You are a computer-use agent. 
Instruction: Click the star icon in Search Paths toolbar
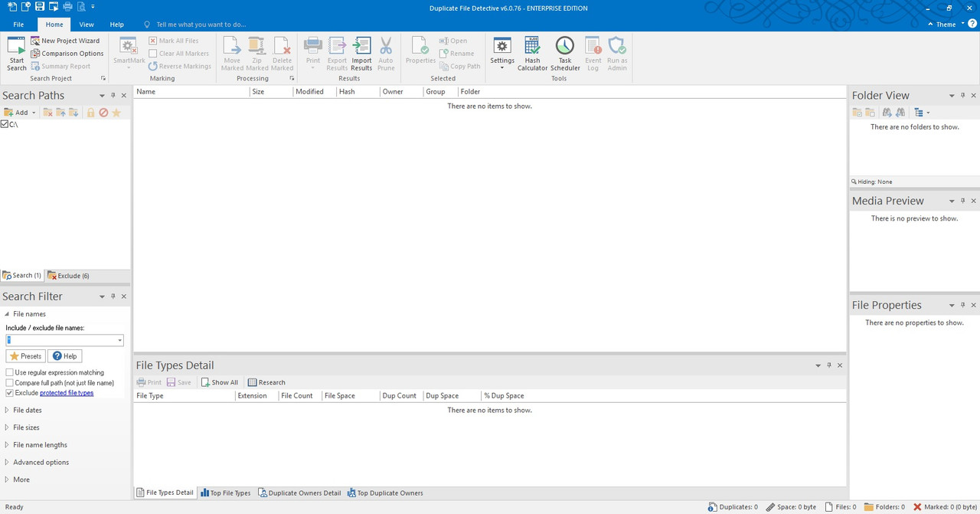(116, 113)
